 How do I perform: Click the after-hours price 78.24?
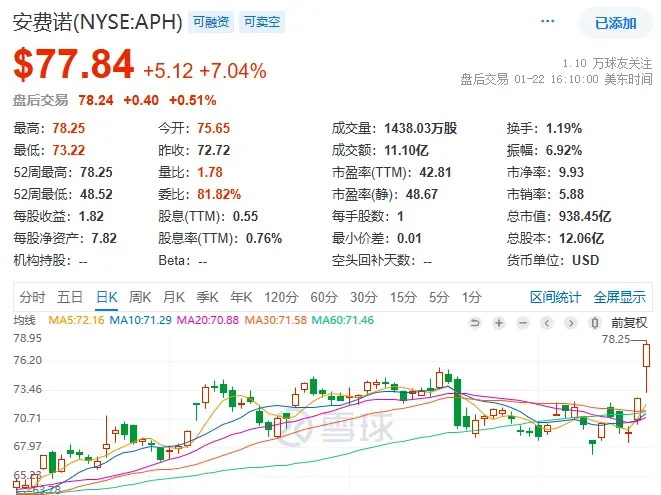(96, 100)
